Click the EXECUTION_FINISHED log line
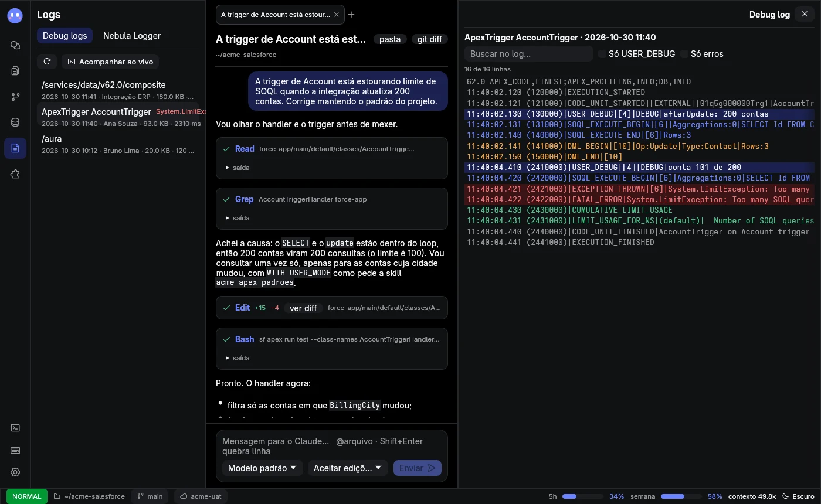 [x=640, y=242]
